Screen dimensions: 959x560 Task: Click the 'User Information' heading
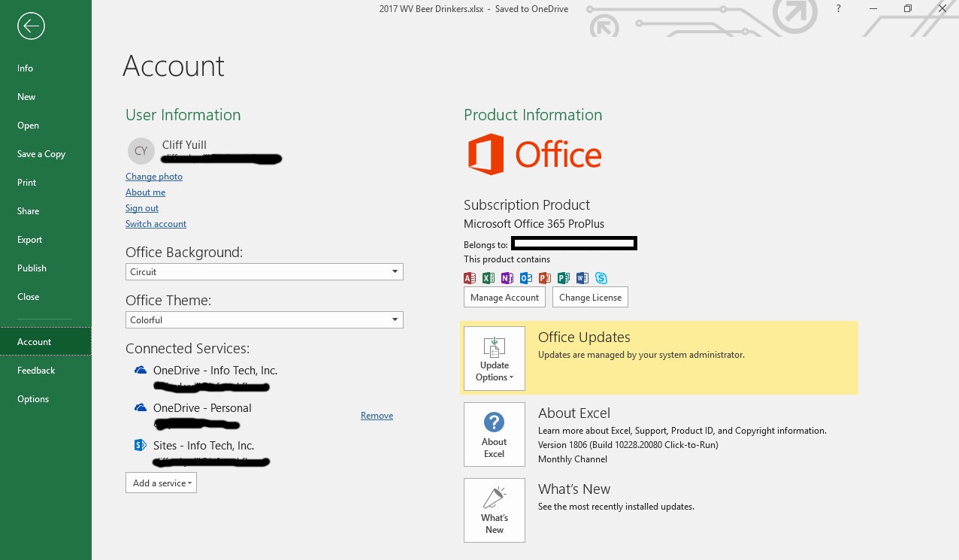coord(183,115)
